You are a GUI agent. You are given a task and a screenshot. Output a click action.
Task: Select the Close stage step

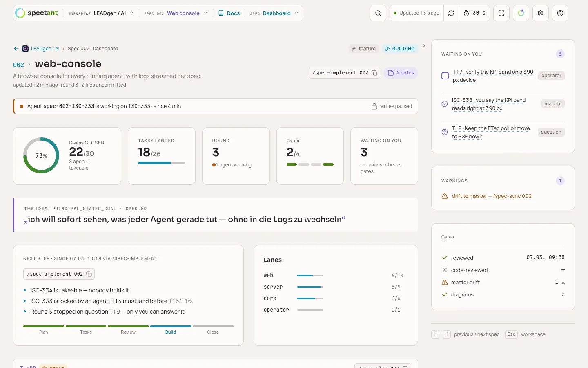pos(213,330)
